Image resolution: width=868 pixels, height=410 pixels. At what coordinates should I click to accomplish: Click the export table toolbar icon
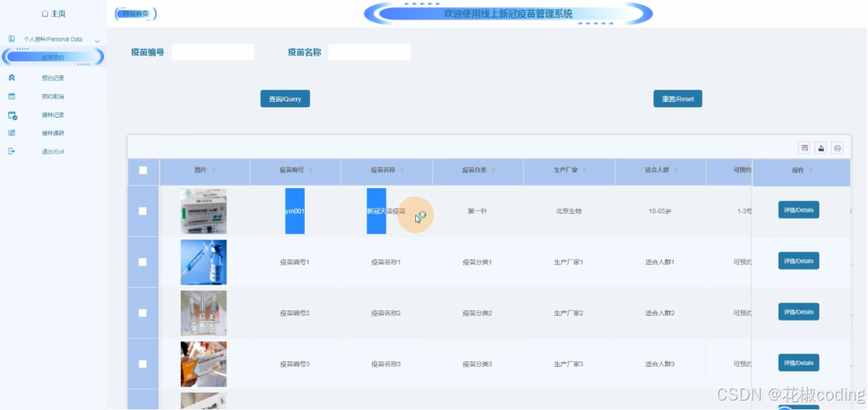click(x=821, y=148)
